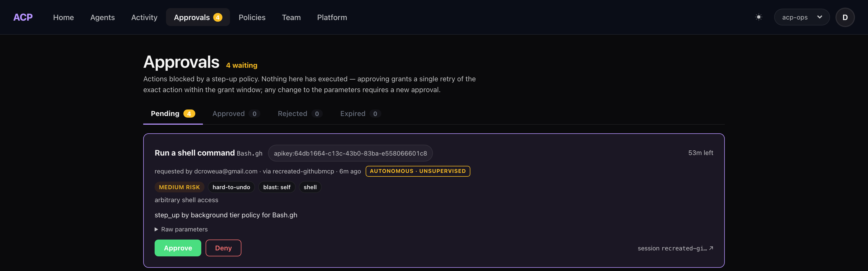Screen dimensions: 868x271
Task: Open the Activity nav item
Action: pyautogui.click(x=144, y=17)
